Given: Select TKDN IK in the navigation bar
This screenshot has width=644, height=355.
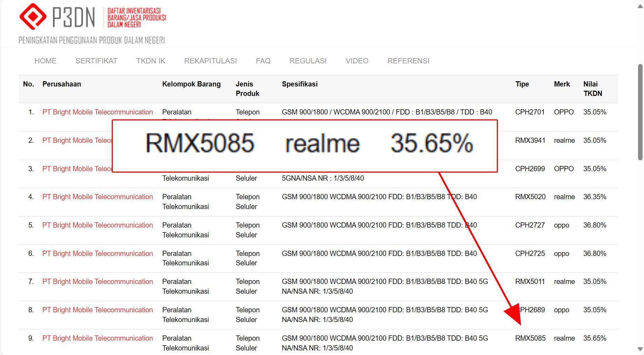Looking at the screenshot, I should click(150, 61).
